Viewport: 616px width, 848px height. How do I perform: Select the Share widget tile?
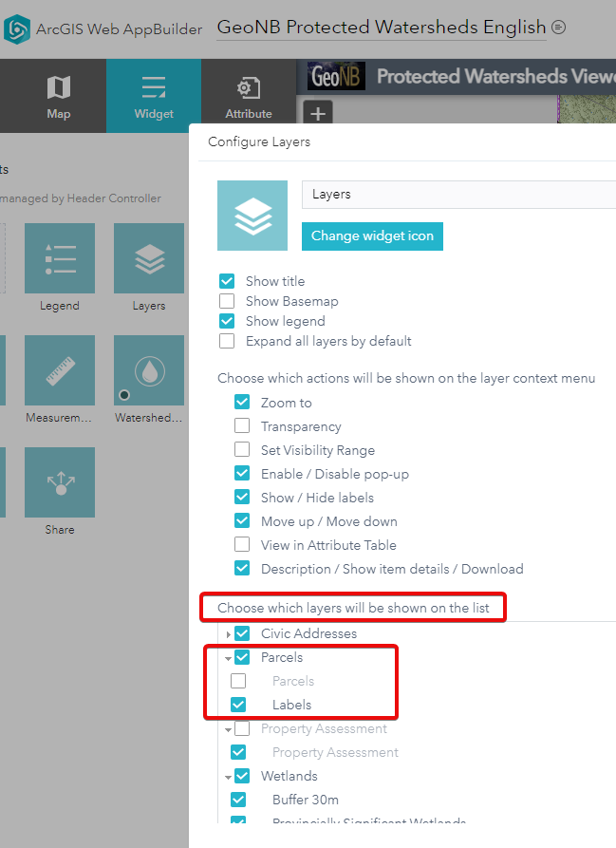coord(60,482)
